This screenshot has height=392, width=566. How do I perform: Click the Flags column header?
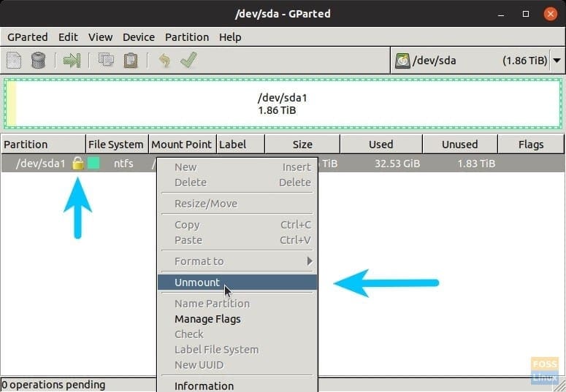click(x=531, y=145)
